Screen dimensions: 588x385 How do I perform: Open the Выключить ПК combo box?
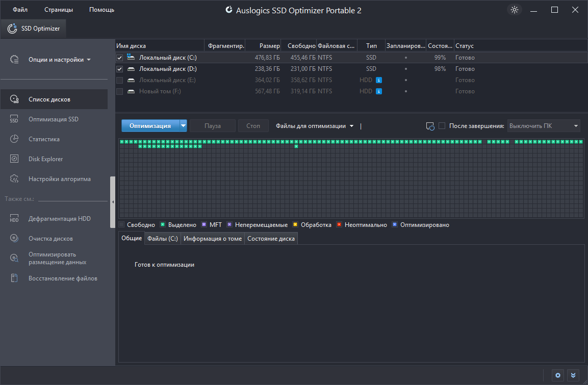[x=544, y=126]
